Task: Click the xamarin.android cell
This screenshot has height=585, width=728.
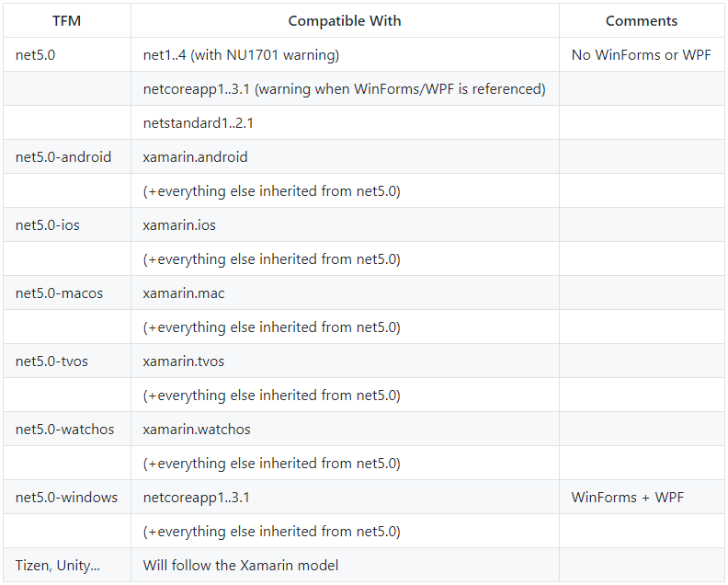Action: (195, 157)
